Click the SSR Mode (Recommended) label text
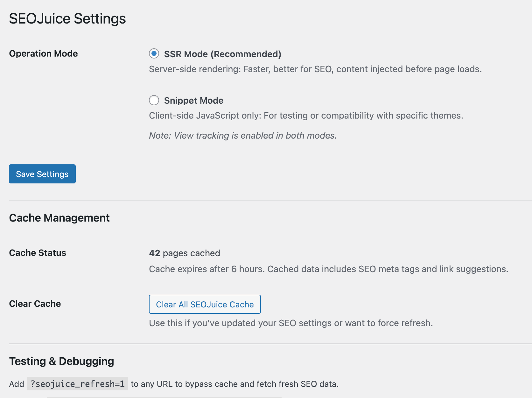 pyautogui.click(x=222, y=54)
